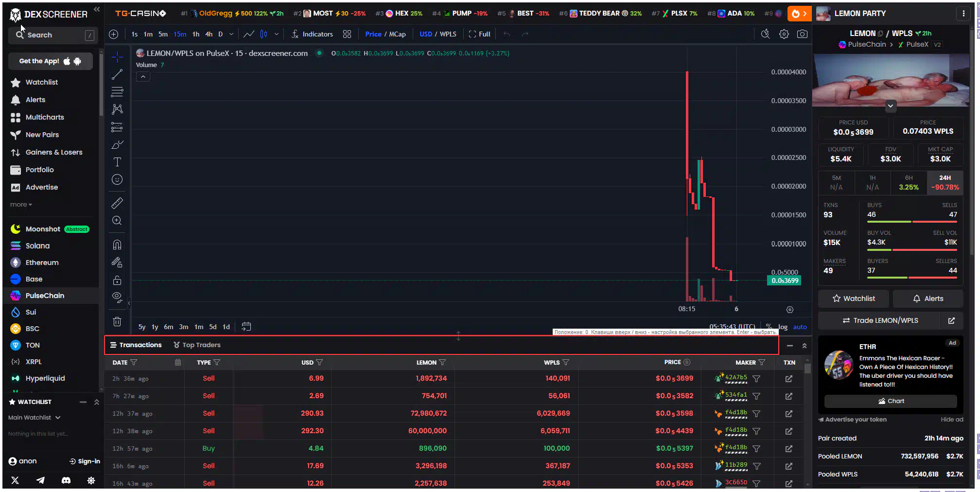
Task: Choose the 1h chart interval
Action: click(196, 34)
